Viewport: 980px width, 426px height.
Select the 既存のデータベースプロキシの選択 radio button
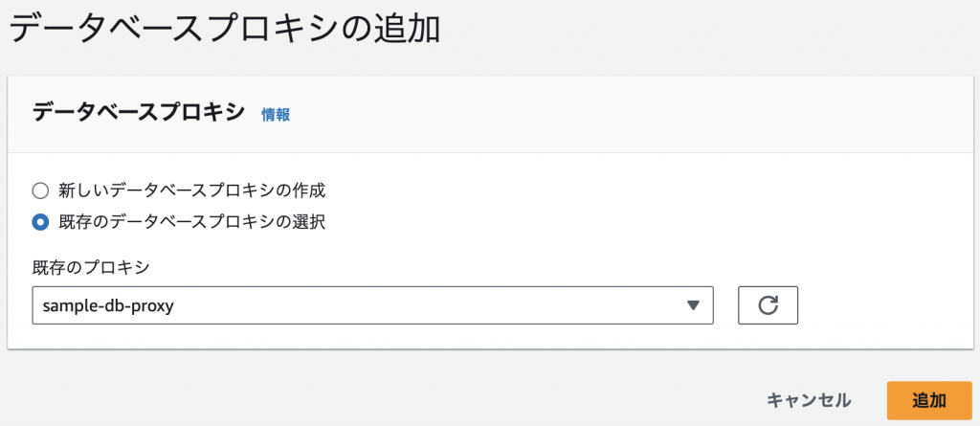click(40, 222)
